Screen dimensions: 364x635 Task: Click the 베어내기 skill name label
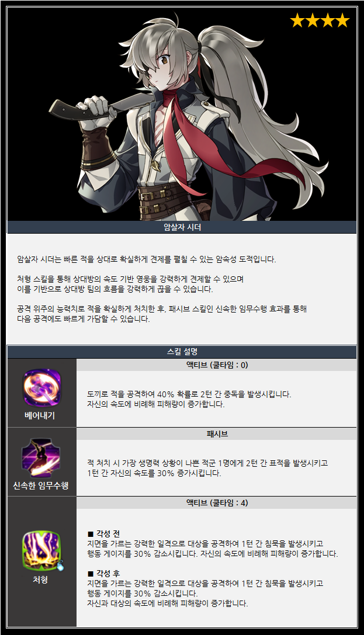tap(40, 415)
